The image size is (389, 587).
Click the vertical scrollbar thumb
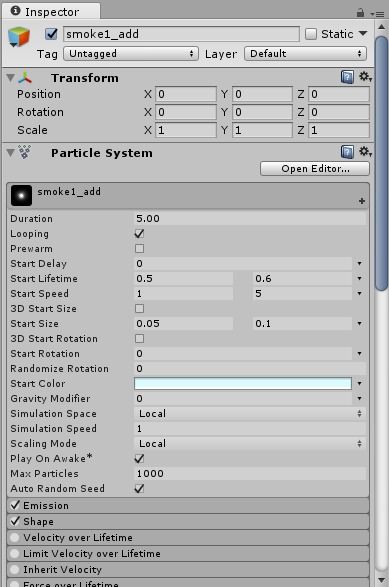coord(382,163)
